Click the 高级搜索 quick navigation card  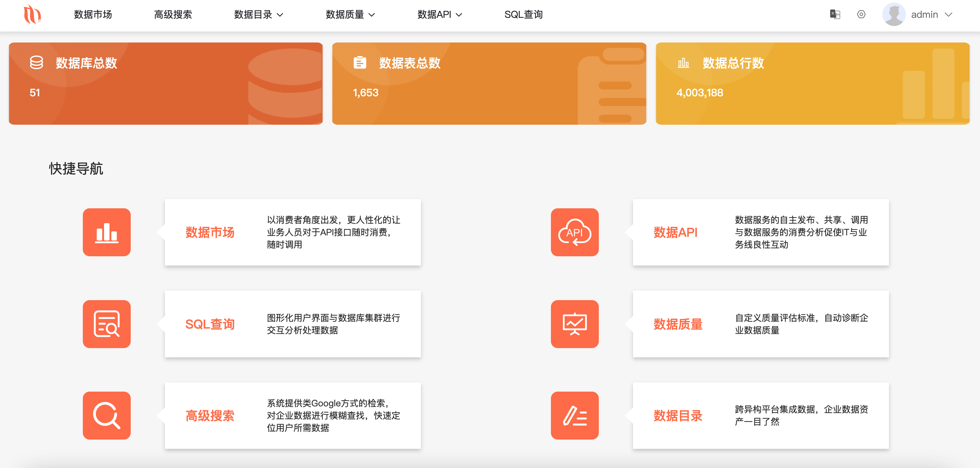point(210,416)
